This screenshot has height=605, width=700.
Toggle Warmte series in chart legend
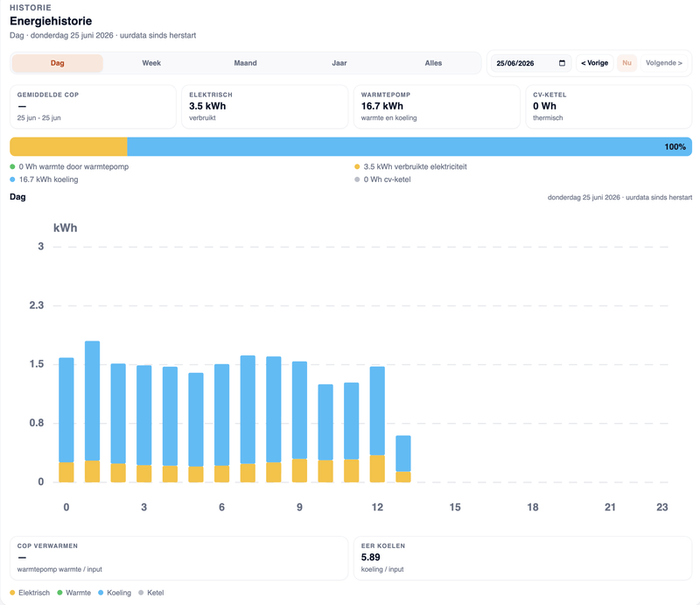[x=74, y=593]
